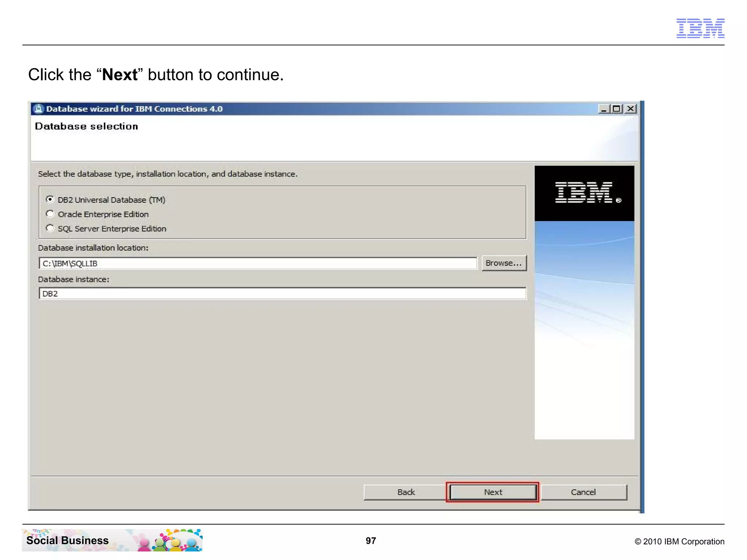This screenshot has width=747, height=560.
Task: Focus the Database instance field
Action: pos(282,293)
